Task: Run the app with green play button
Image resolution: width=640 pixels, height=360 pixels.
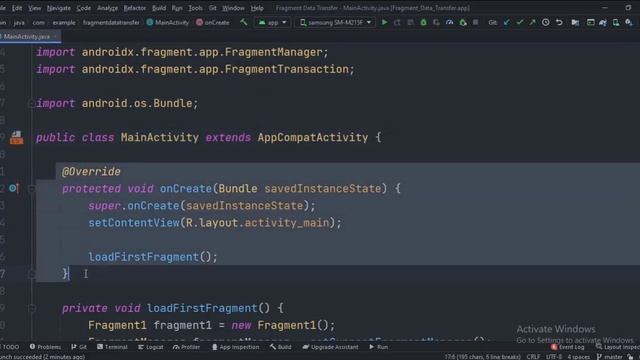Action: 384,22
